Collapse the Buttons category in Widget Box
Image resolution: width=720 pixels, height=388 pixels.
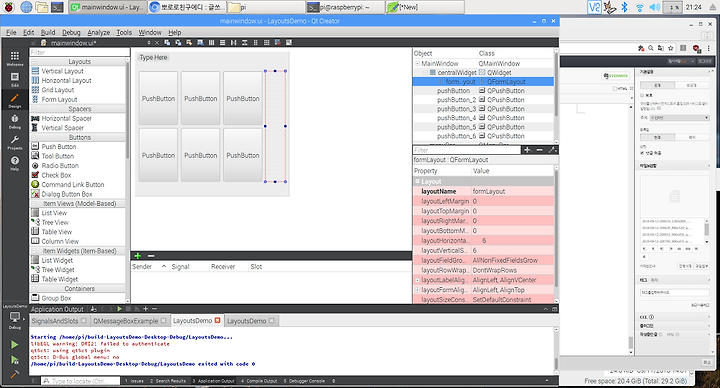click(x=34, y=137)
